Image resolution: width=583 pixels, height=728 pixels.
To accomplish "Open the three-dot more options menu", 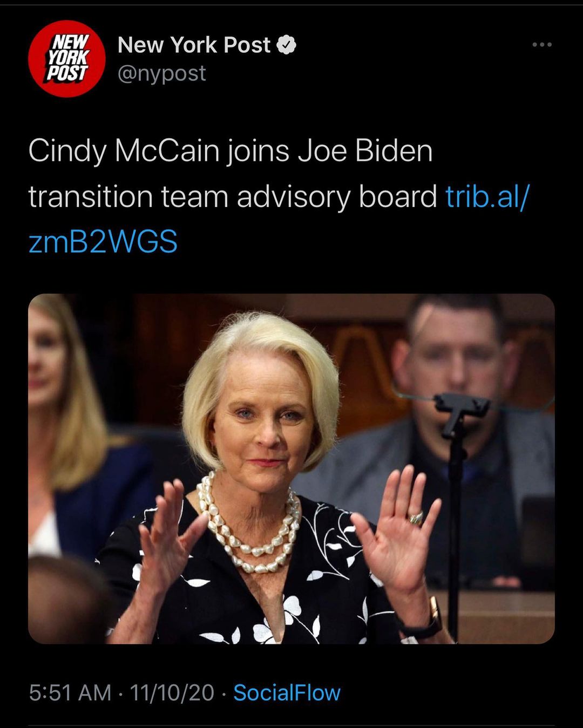I will pyautogui.click(x=542, y=45).
